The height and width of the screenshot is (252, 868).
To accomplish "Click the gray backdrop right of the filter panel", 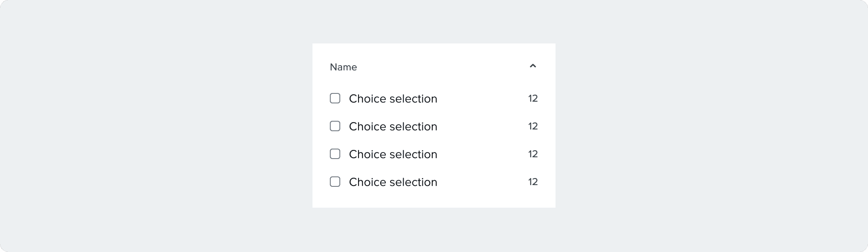I will point(712,126).
